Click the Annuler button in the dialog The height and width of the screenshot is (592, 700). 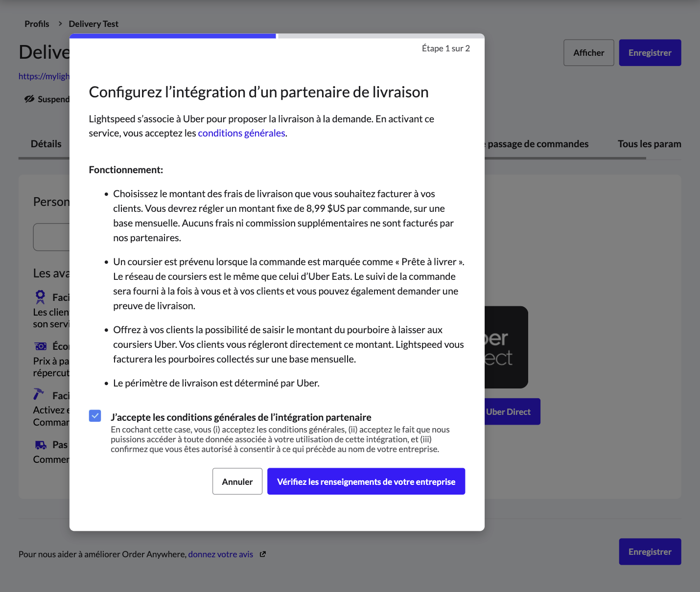(x=237, y=481)
